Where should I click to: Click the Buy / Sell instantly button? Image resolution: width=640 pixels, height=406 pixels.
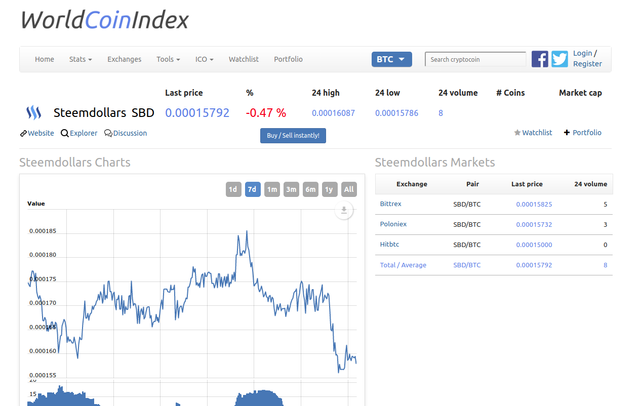point(293,135)
